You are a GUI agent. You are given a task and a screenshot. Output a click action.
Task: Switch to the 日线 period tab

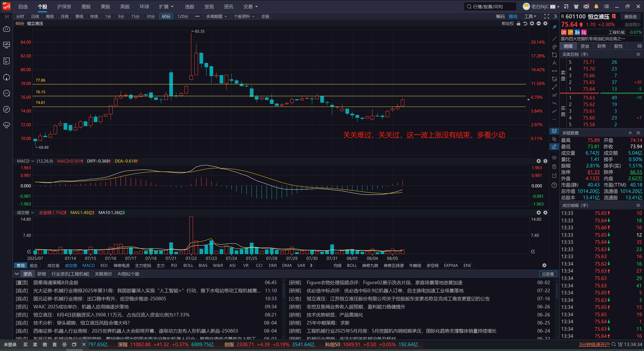[35, 16]
